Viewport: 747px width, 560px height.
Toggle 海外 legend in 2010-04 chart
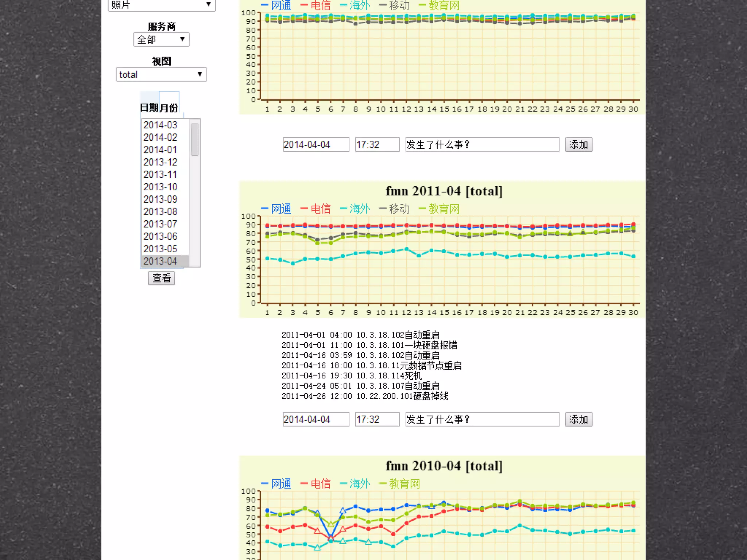[x=359, y=484]
